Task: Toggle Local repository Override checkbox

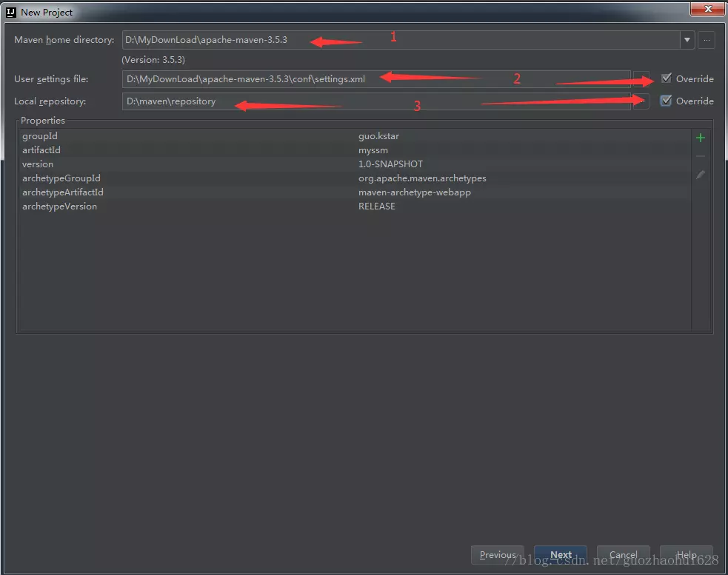Action: (667, 101)
